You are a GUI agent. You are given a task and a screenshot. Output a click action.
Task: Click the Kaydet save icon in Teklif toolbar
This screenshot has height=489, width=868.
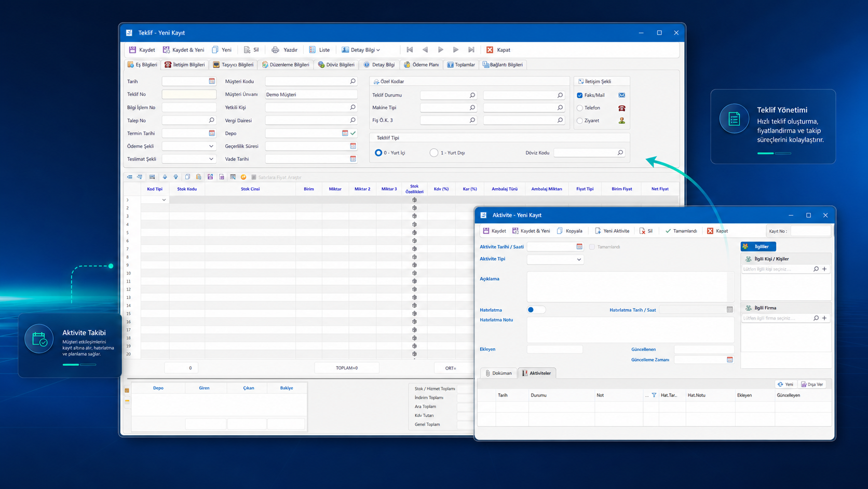pyautogui.click(x=132, y=50)
